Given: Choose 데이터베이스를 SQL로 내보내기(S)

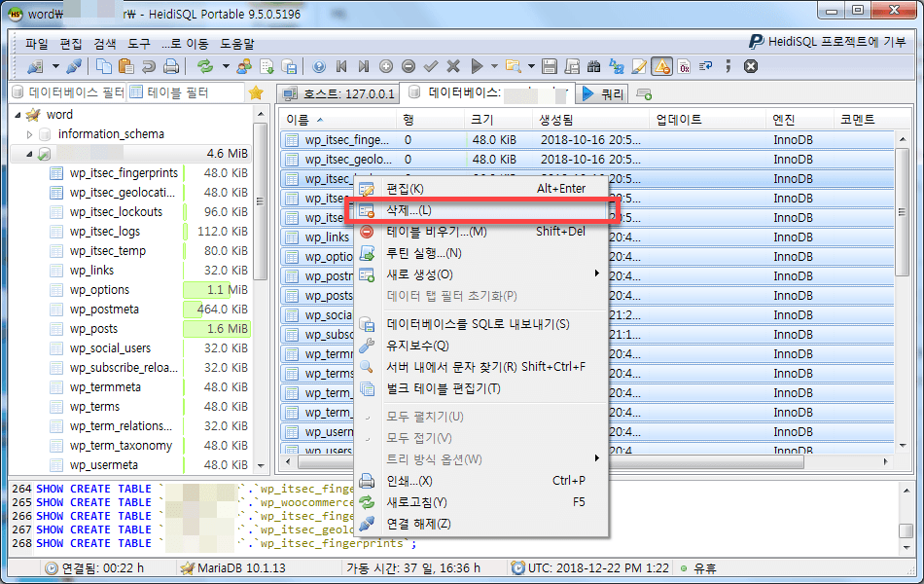Looking at the screenshot, I should click(x=480, y=324).
